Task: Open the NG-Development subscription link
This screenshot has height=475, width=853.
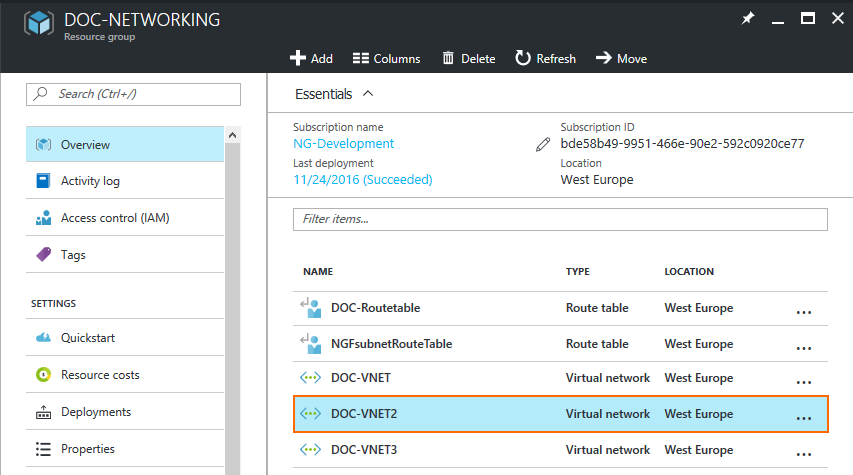Action: pyautogui.click(x=343, y=144)
